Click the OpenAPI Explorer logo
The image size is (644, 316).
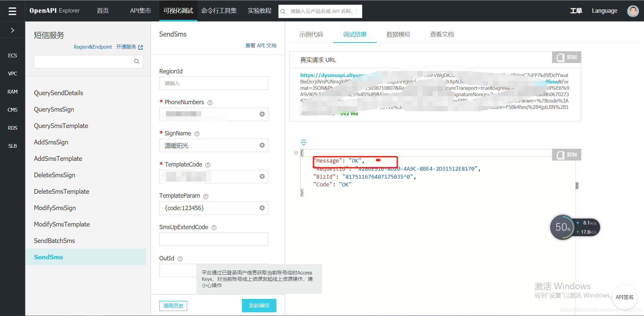click(54, 11)
